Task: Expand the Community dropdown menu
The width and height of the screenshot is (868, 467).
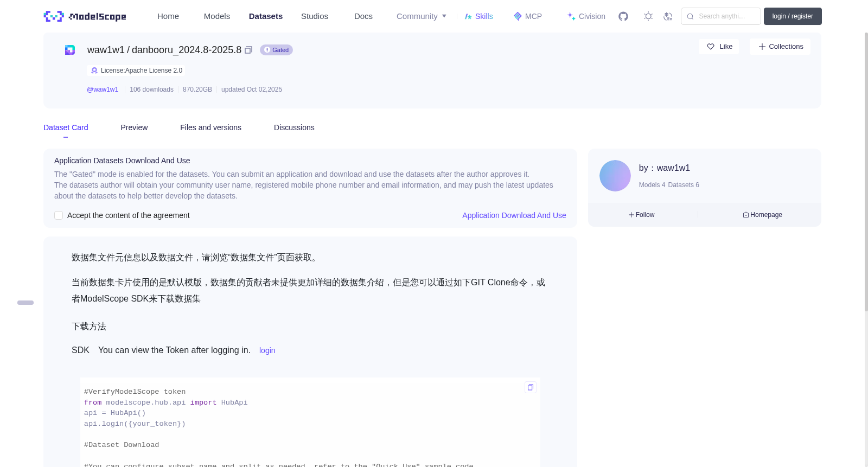Action: (x=422, y=16)
